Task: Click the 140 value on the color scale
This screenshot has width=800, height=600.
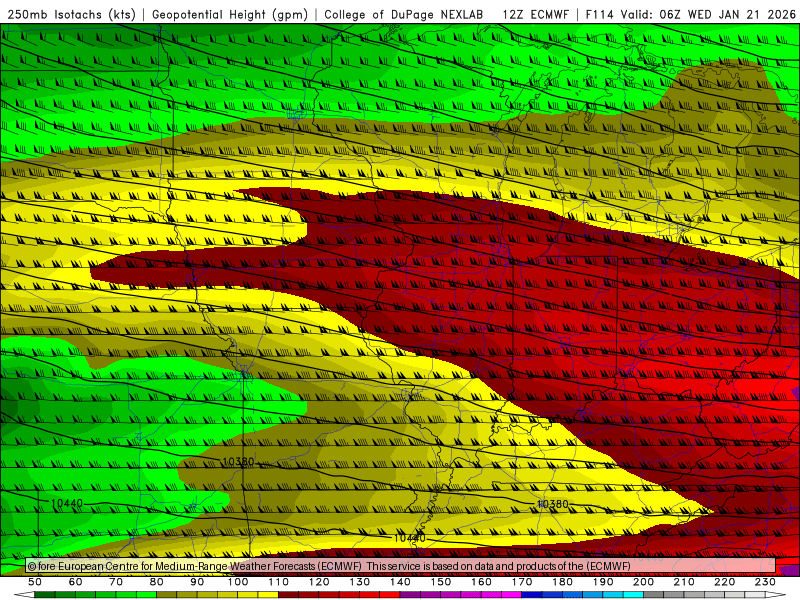Action: pos(400,582)
